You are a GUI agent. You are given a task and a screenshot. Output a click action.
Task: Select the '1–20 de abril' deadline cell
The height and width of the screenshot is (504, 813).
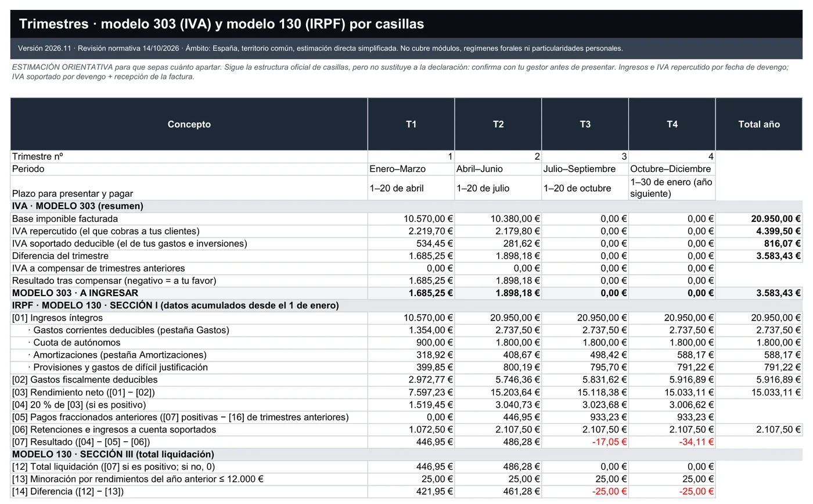point(411,188)
